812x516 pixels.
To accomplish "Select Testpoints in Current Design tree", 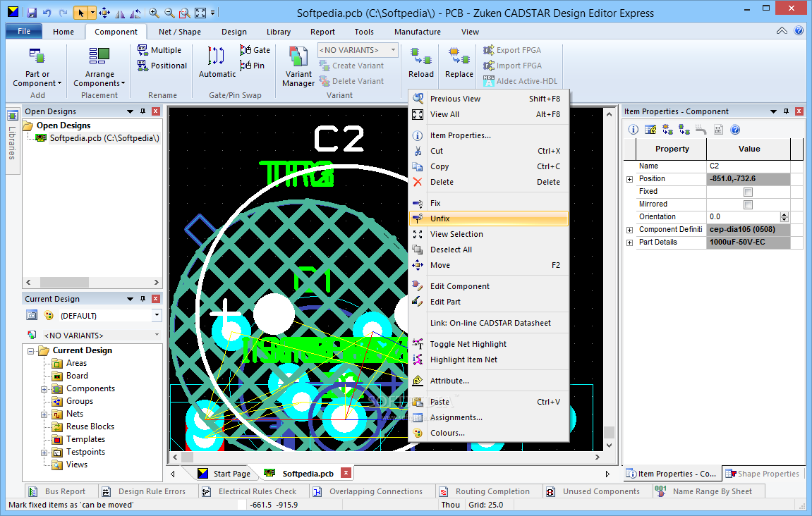I will pyautogui.click(x=85, y=452).
